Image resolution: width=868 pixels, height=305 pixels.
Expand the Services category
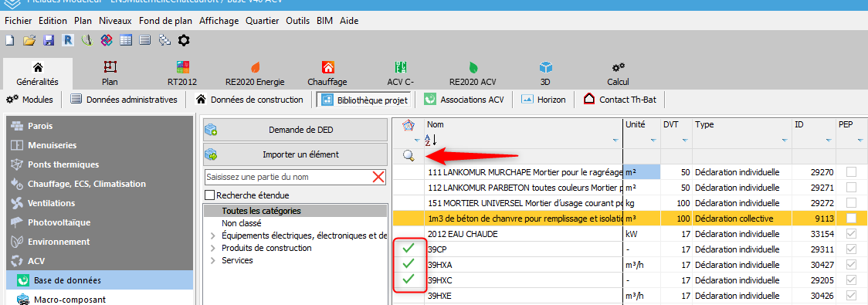(213, 260)
